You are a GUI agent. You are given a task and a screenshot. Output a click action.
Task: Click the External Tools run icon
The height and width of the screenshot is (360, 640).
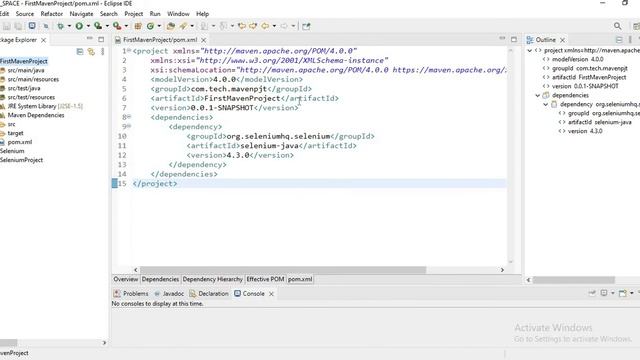point(117,26)
